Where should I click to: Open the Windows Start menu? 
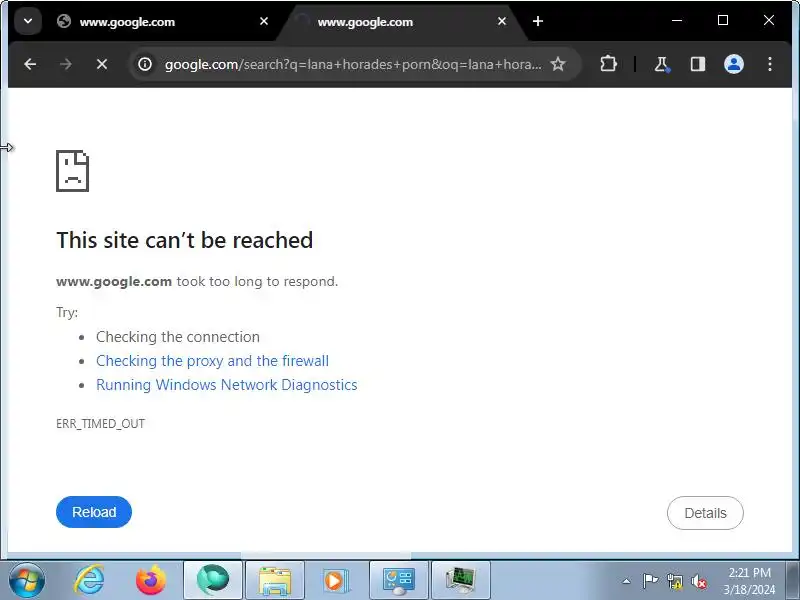(26, 581)
